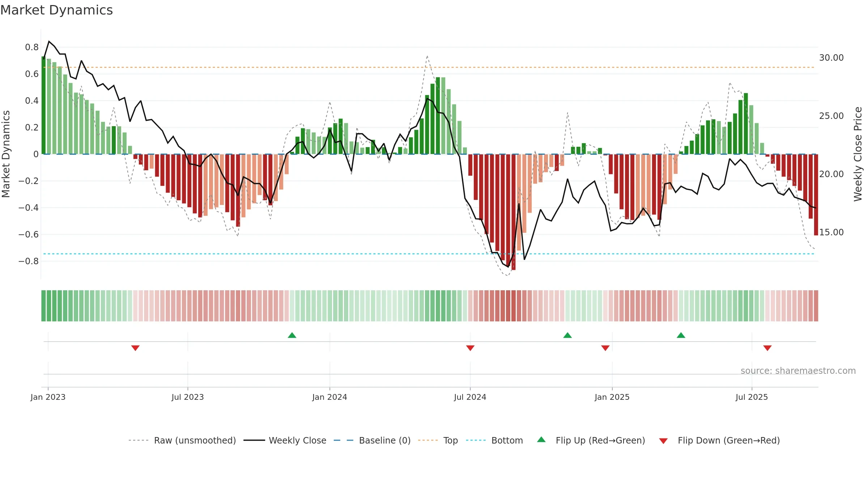Click the darkest red heatmap cell after Jul 2024
The width and height of the screenshot is (868, 488).
pos(514,306)
